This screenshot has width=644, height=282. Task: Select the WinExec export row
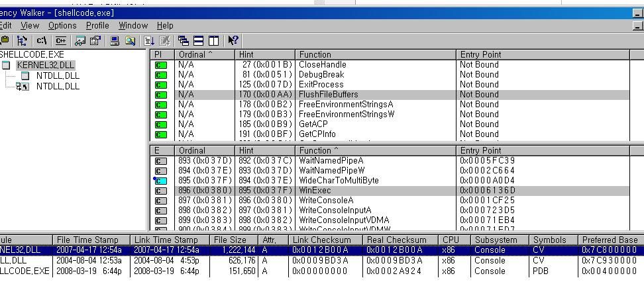(x=390, y=191)
